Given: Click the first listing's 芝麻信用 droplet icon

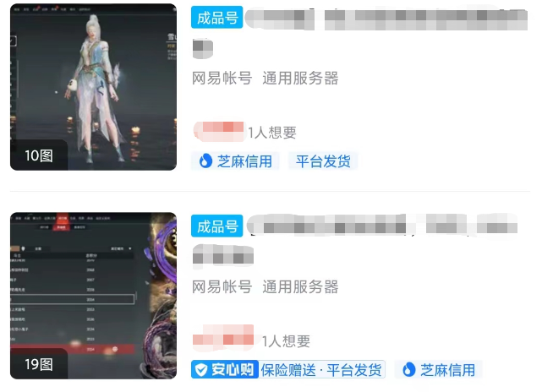Looking at the screenshot, I should 205,161.
